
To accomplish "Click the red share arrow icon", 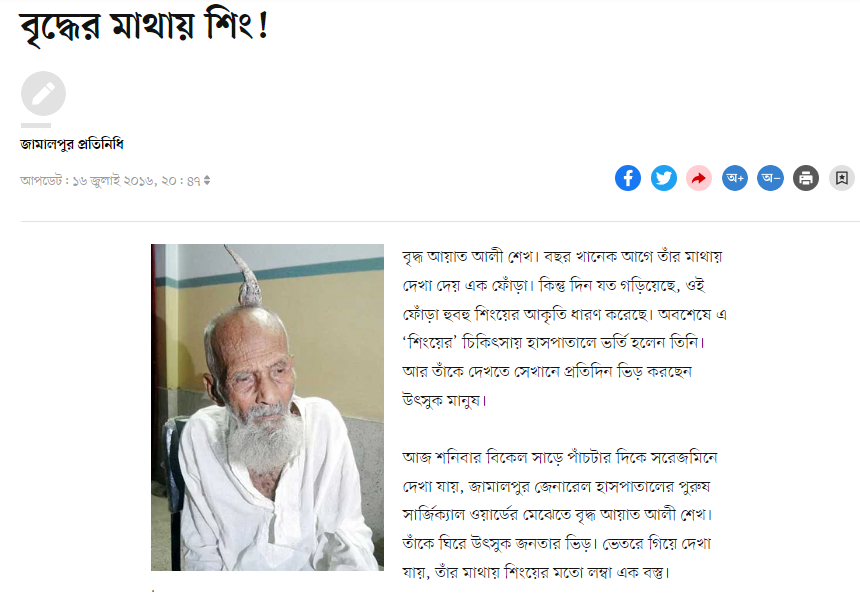I will [699, 178].
